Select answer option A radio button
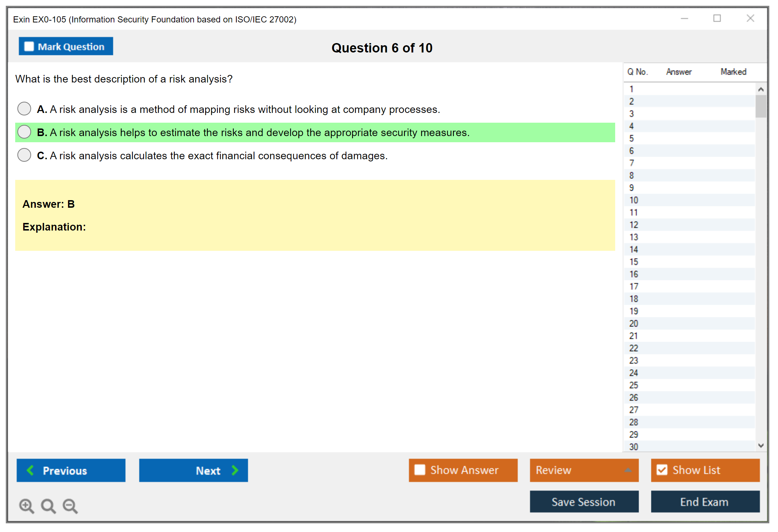778x532 pixels. point(24,109)
